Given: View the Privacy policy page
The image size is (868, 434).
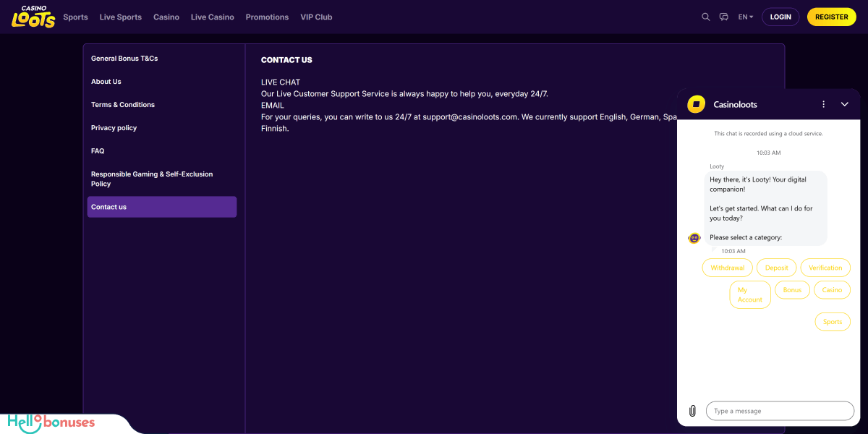Looking at the screenshot, I should pos(114,128).
